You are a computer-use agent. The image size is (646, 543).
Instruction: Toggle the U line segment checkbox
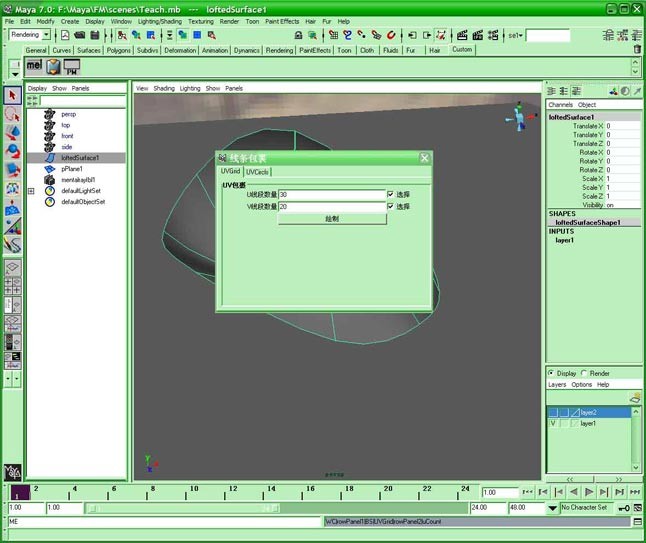tap(391, 194)
